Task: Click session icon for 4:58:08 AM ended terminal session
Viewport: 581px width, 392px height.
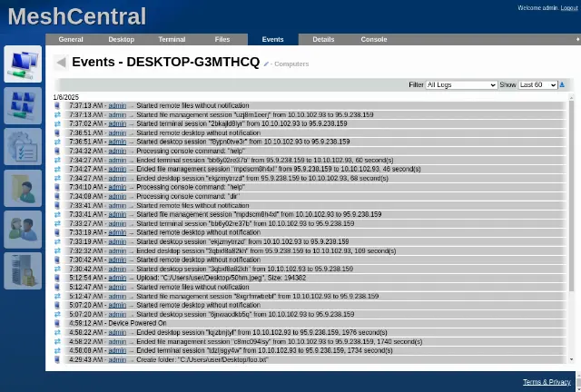Action: pyautogui.click(x=57, y=350)
